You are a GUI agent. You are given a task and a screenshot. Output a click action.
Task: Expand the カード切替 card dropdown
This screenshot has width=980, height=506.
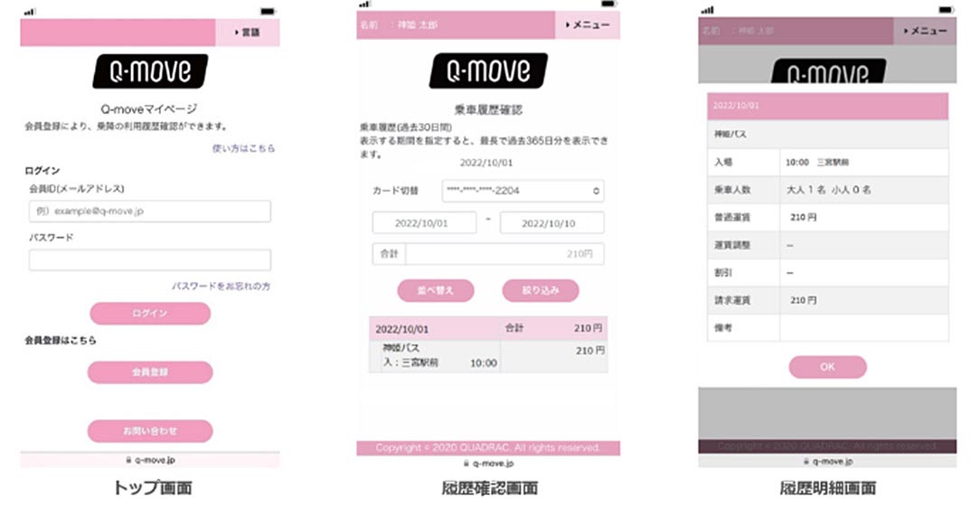523,191
